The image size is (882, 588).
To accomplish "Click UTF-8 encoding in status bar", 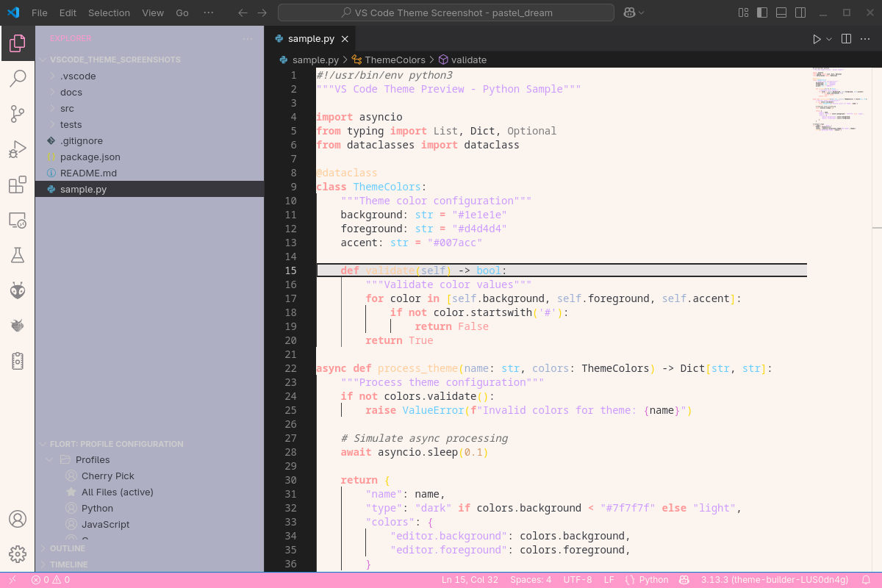I will click(x=578, y=580).
